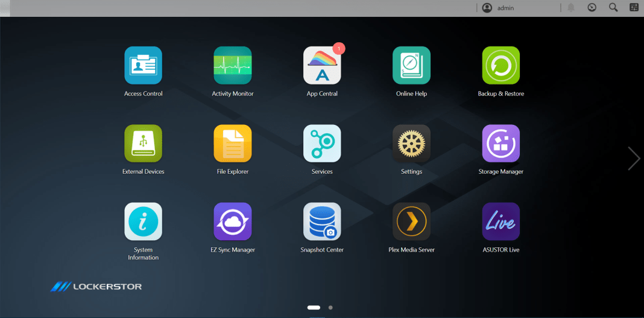Click the "Online Help" label text
Screen dimensions: 644x318
(x=411, y=94)
